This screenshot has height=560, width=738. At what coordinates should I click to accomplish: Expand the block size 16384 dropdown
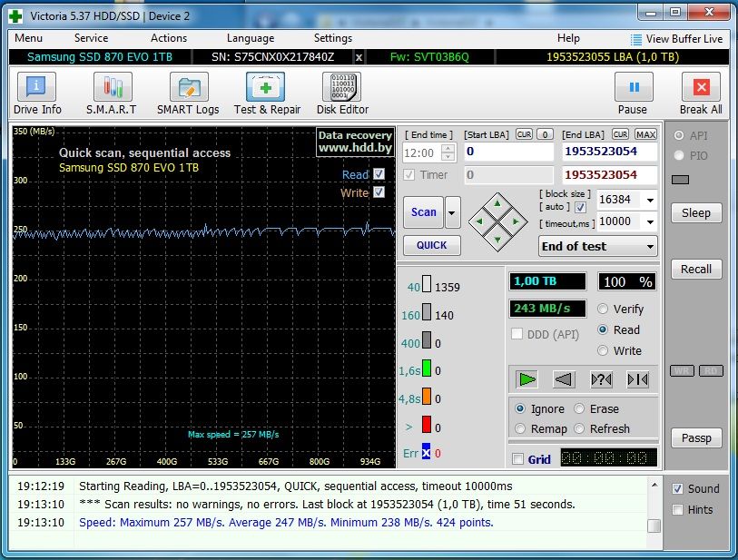[x=650, y=201]
